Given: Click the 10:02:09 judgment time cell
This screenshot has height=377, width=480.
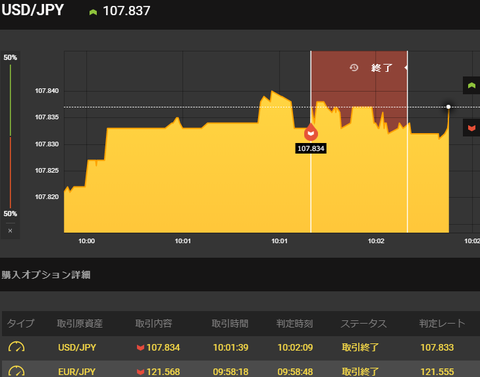Looking at the screenshot, I should click(x=295, y=348).
